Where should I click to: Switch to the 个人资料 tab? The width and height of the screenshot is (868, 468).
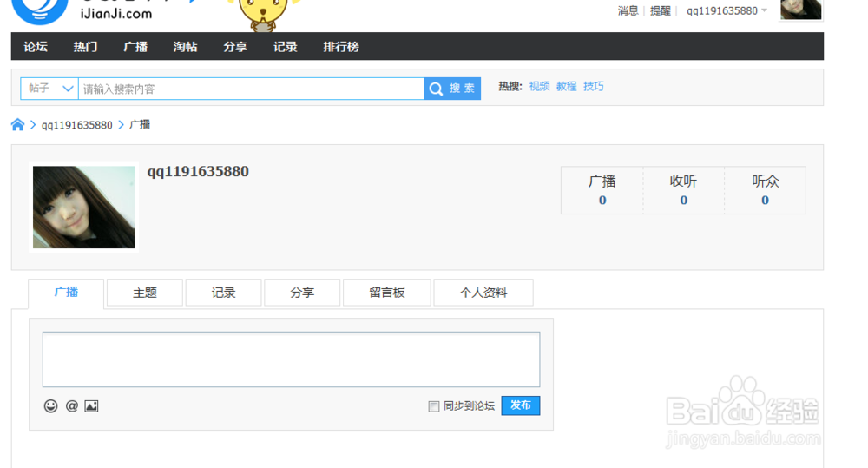(483, 293)
